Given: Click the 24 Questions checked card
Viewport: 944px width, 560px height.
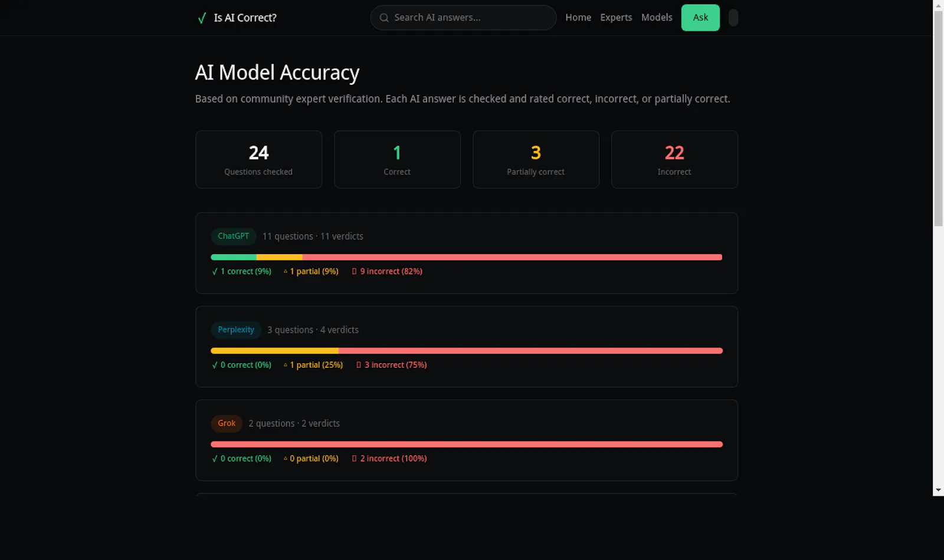Looking at the screenshot, I should tap(258, 160).
